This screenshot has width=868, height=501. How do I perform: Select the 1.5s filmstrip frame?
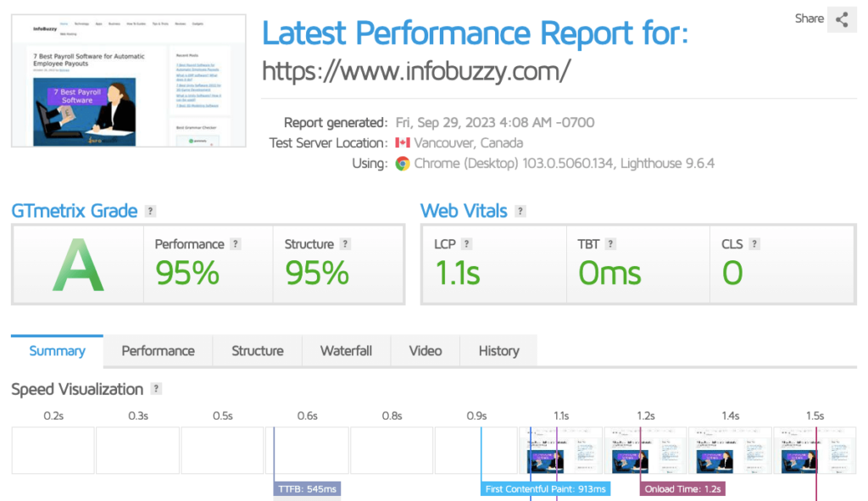815,450
